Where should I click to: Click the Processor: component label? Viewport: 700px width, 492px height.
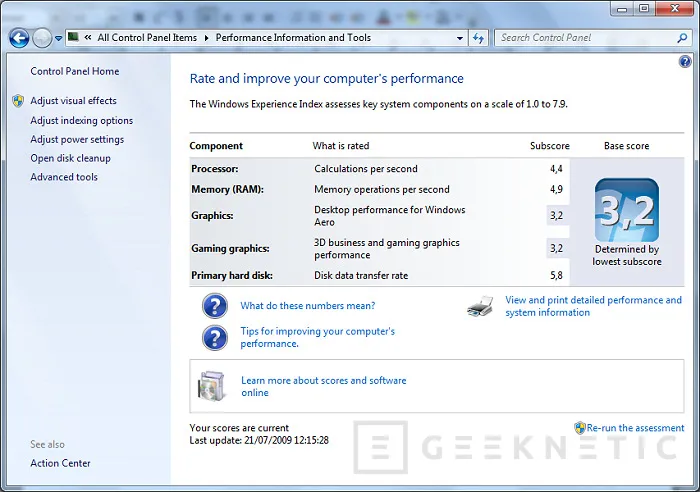click(x=215, y=169)
